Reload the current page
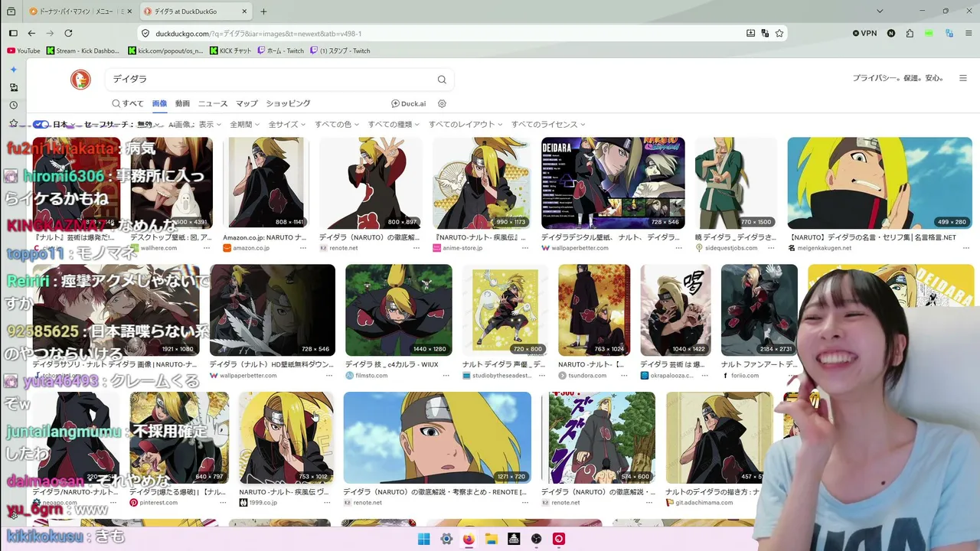 (68, 34)
